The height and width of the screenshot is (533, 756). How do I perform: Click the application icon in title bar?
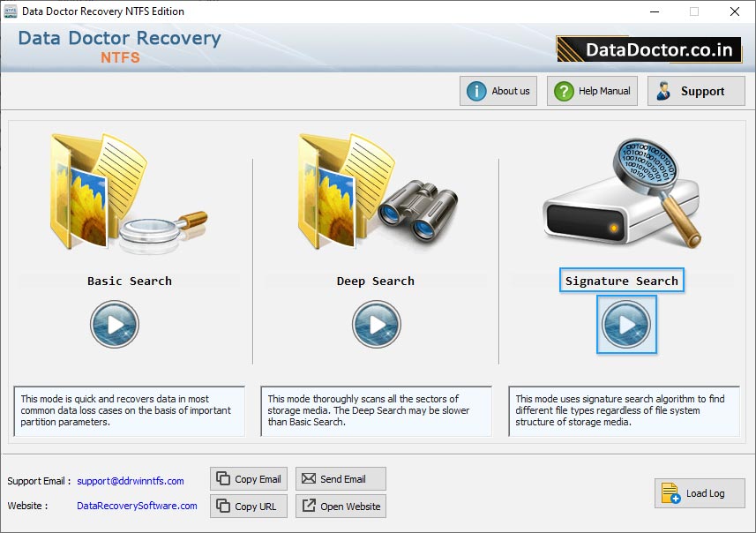[x=10, y=11]
